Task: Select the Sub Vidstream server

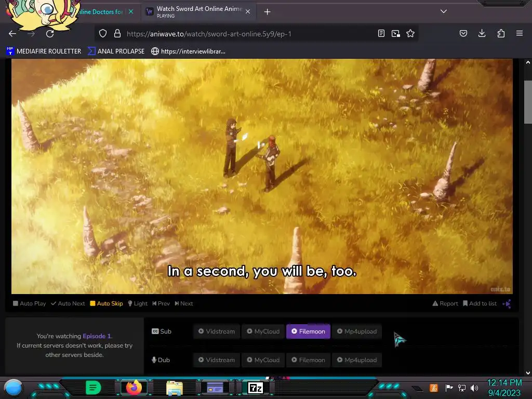Action: click(217, 331)
